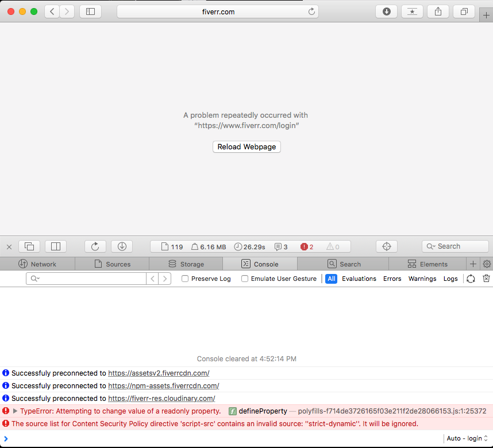Screen dimensions: 493x448
Task: Click the defineProperty function label
Action: pos(263,411)
